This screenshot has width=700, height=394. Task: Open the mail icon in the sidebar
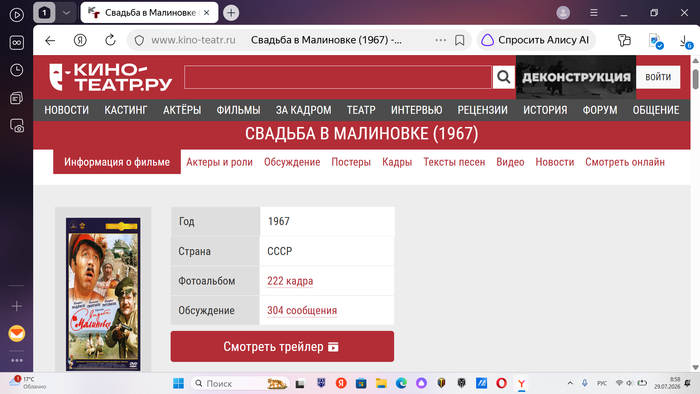tap(17, 333)
